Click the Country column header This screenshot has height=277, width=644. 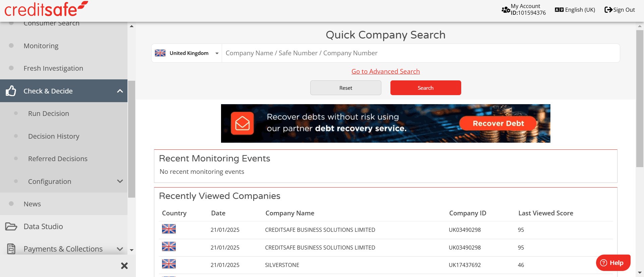(x=174, y=213)
